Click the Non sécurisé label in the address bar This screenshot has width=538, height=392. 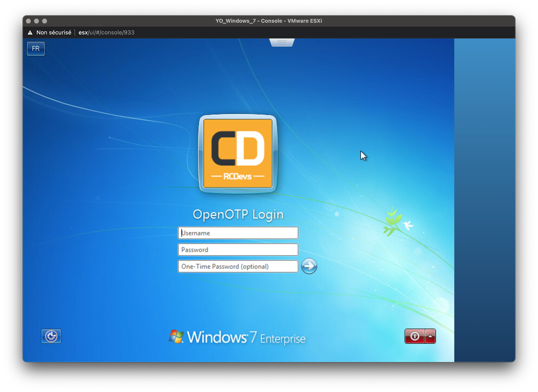[54, 33]
